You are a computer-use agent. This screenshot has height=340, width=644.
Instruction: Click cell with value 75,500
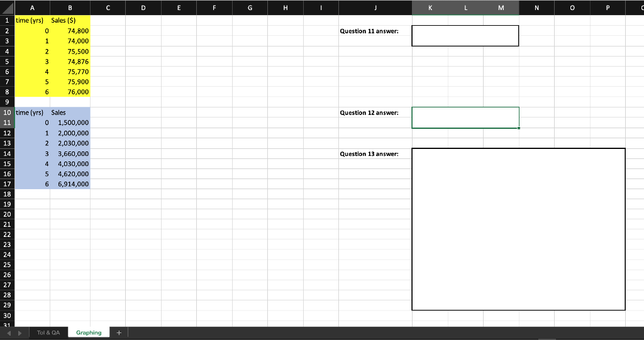pyautogui.click(x=70, y=52)
